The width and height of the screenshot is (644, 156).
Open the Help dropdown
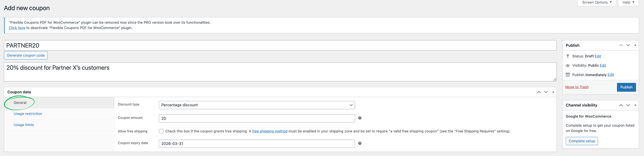tap(628, 2)
